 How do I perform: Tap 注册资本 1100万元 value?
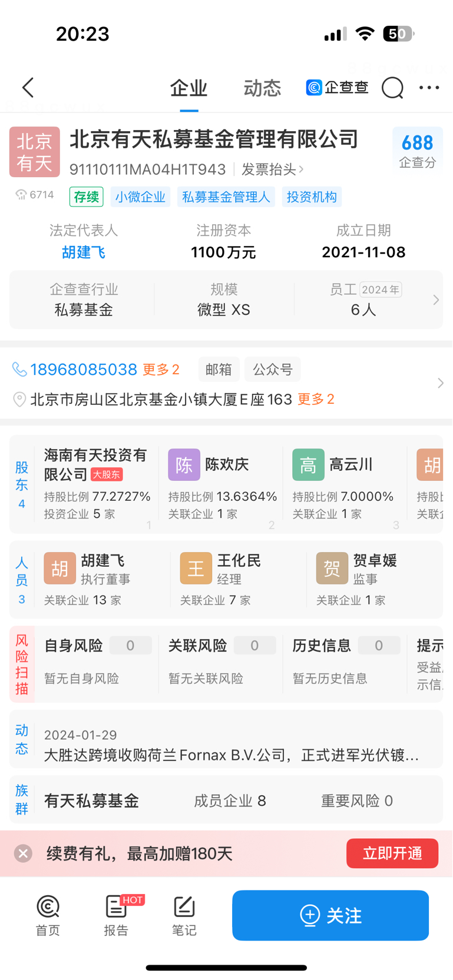click(223, 253)
